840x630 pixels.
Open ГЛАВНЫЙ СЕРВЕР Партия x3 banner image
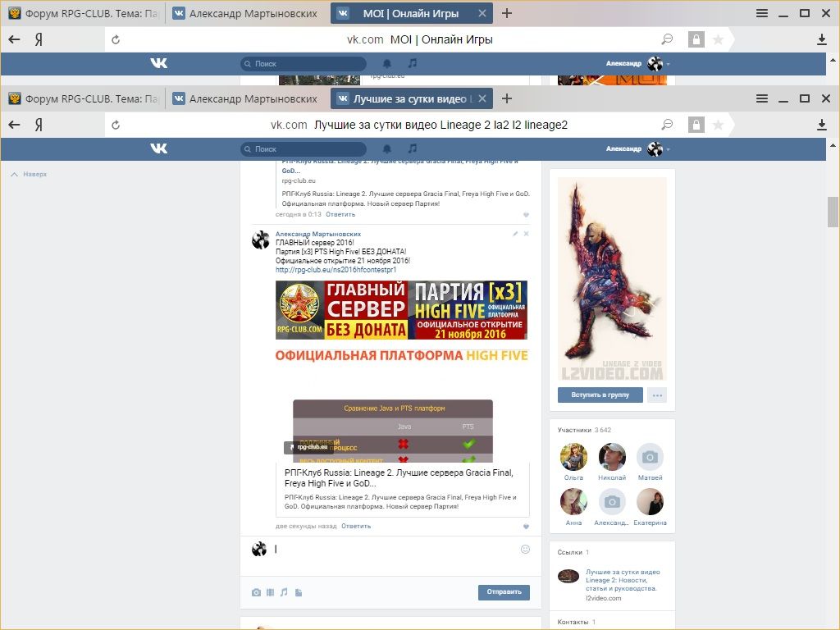(x=401, y=310)
